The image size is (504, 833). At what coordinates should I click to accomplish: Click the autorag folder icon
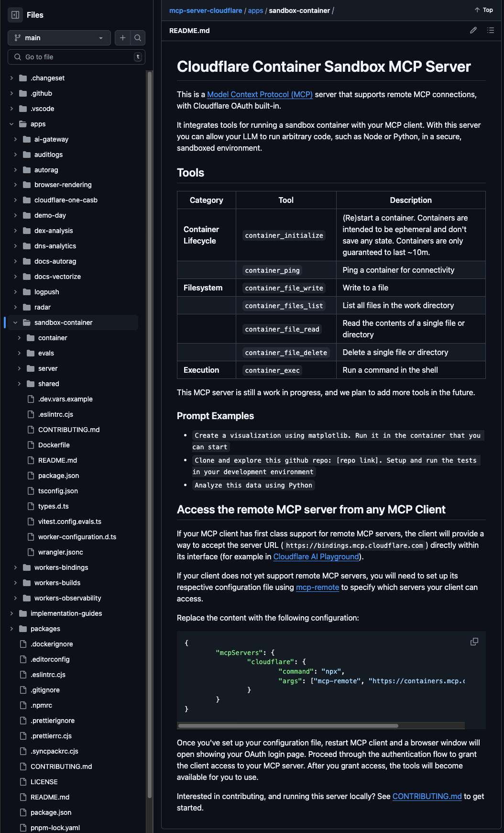coord(27,170)
